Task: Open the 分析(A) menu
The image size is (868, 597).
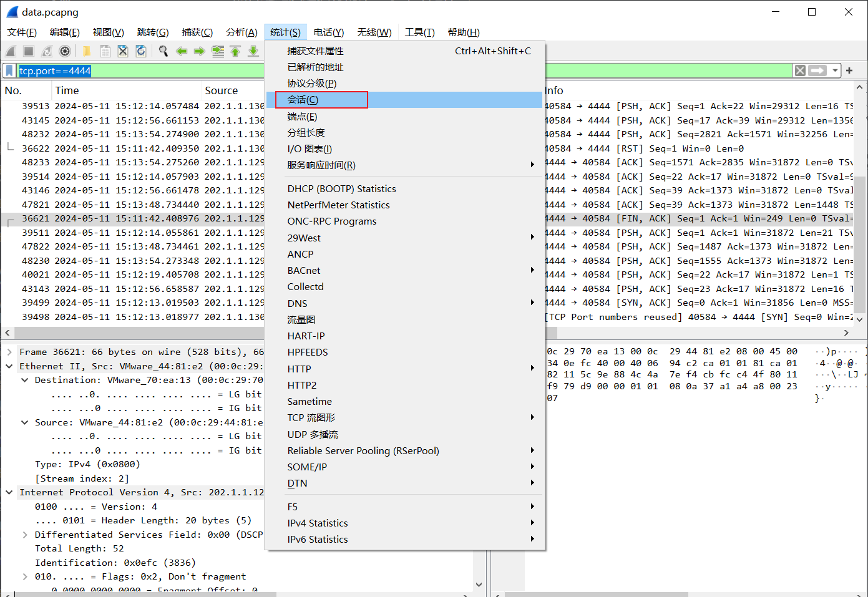Action: click(242, 32)
